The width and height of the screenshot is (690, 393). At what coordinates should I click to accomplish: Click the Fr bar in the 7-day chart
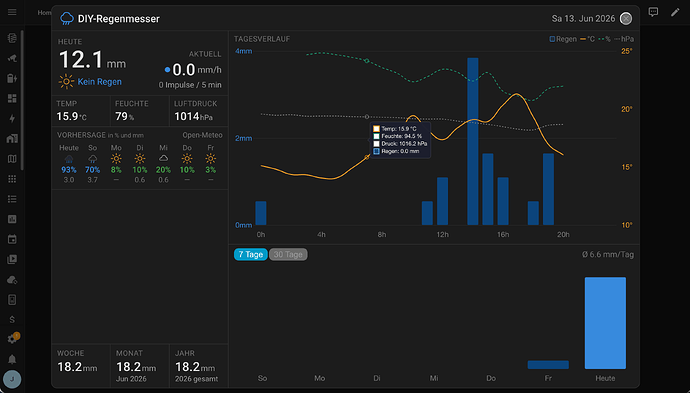click(x=548, y=365)
